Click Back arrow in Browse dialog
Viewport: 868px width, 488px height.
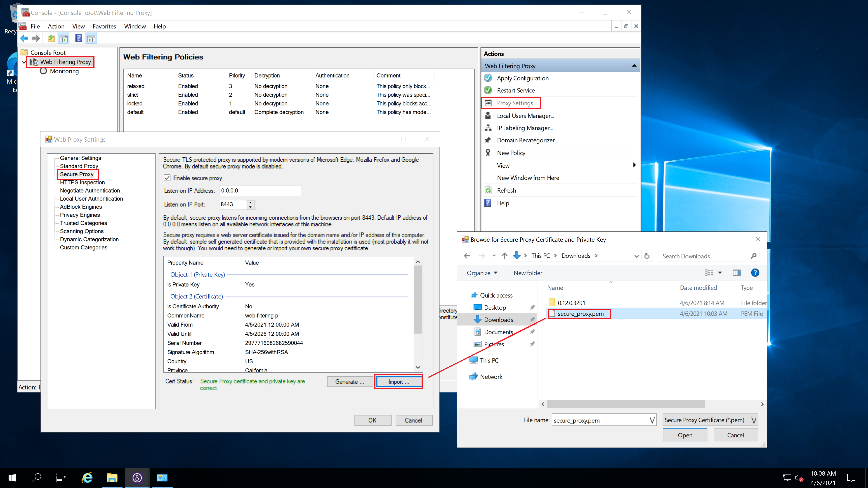[x=467, y=256]
